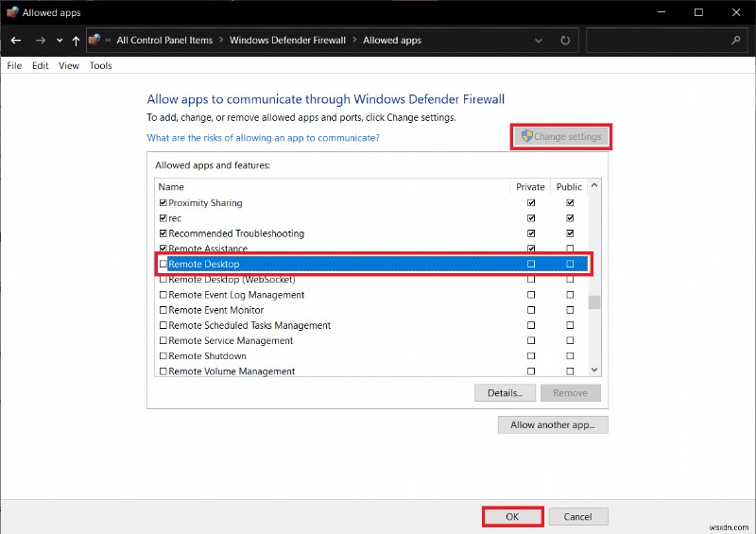Navigate to Windows Defender Firewall breadcrumb
The height and width of the screenshot is (534, 756).
(x=288, y=41)
